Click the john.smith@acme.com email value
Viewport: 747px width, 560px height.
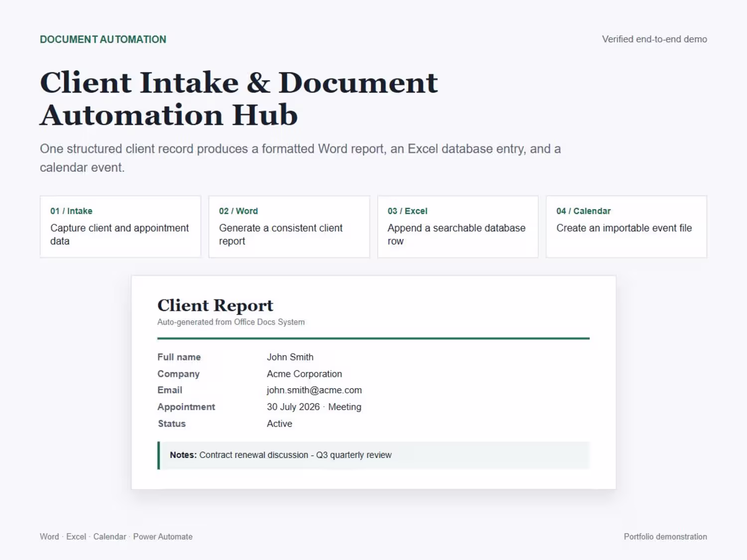314,390
